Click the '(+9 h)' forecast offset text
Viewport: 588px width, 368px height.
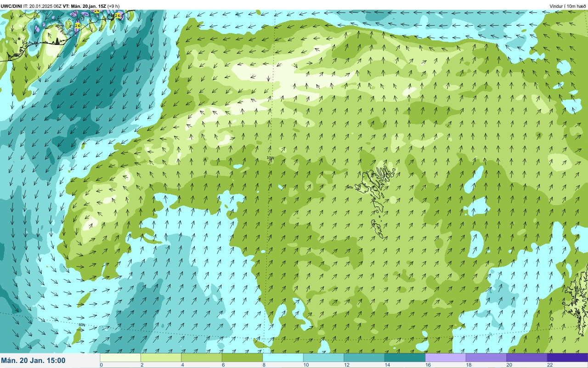pyautogui.click(x=113, y=6)
